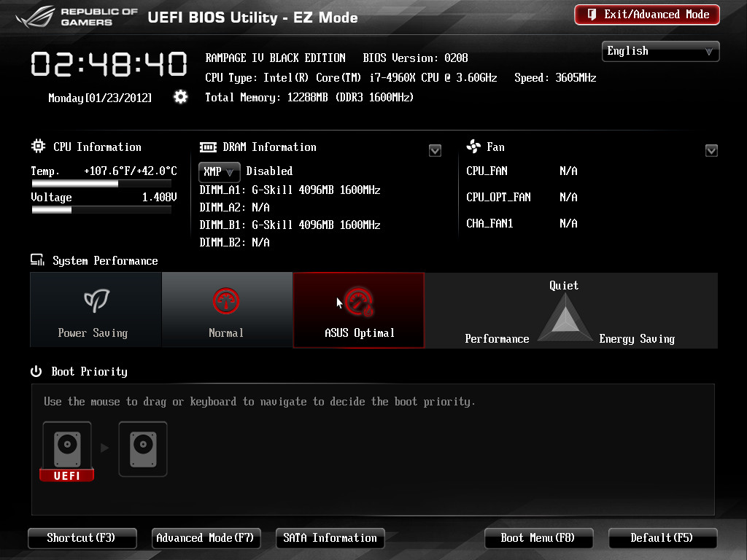Click the CHA_FAN1 entry

[x=489, y=223]
